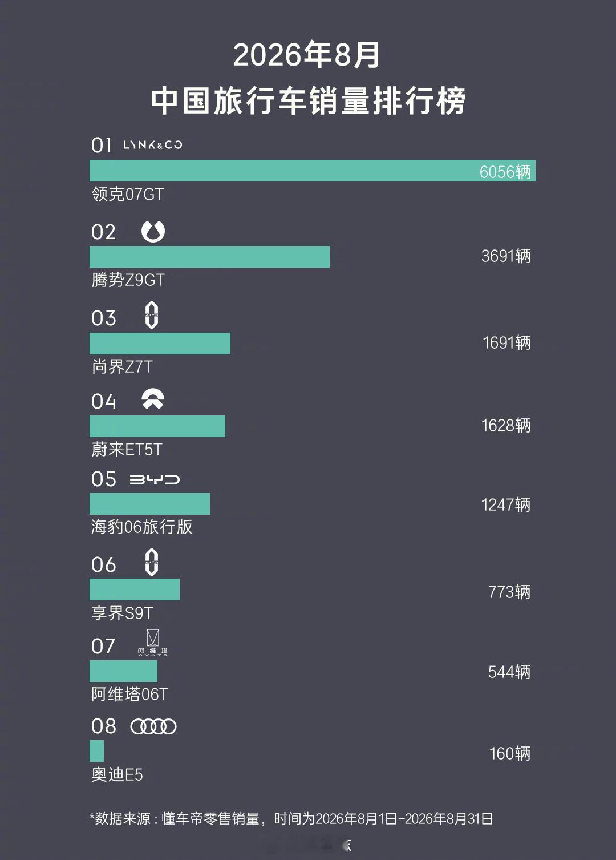Click the 尚界Z7T bar

pos(160,344)
